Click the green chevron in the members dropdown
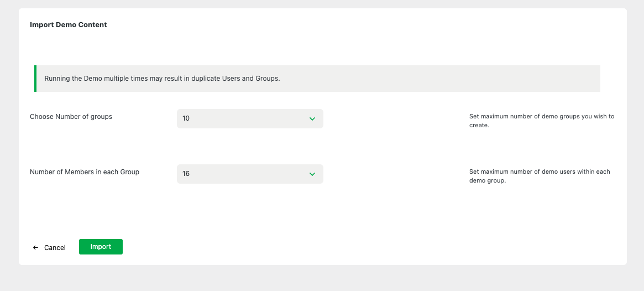Image resolution: width=644 pixels, height=291 pixels. point(312,174)
